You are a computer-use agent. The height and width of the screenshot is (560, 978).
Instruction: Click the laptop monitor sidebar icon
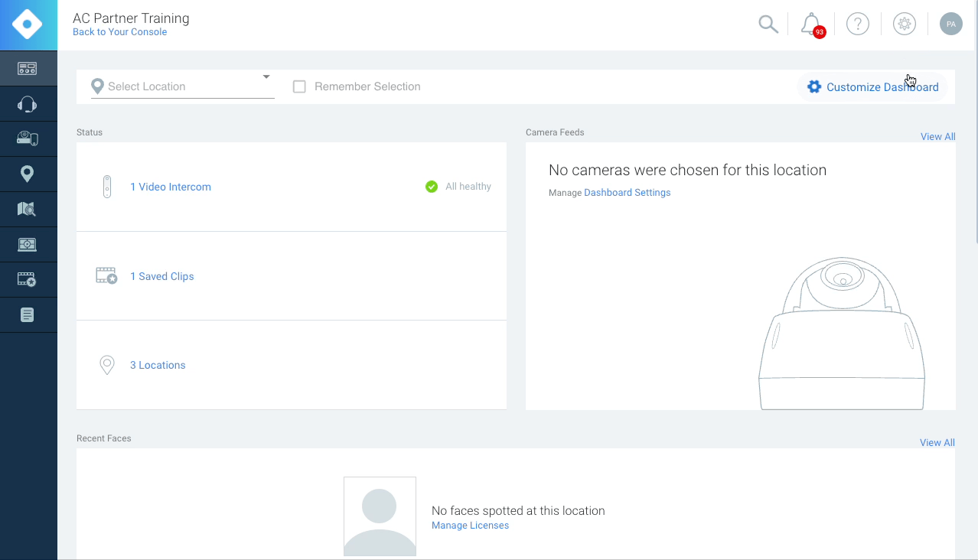coord(28,245)
